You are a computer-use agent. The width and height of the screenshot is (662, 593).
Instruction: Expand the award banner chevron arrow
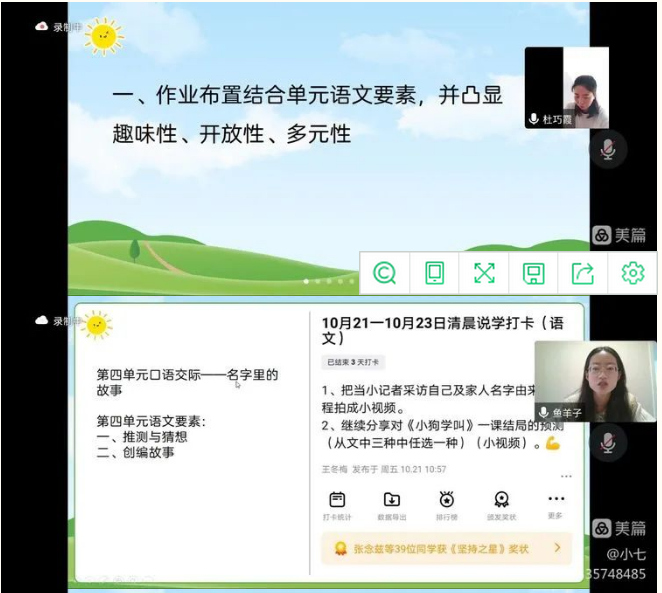(x=557, y=548)
